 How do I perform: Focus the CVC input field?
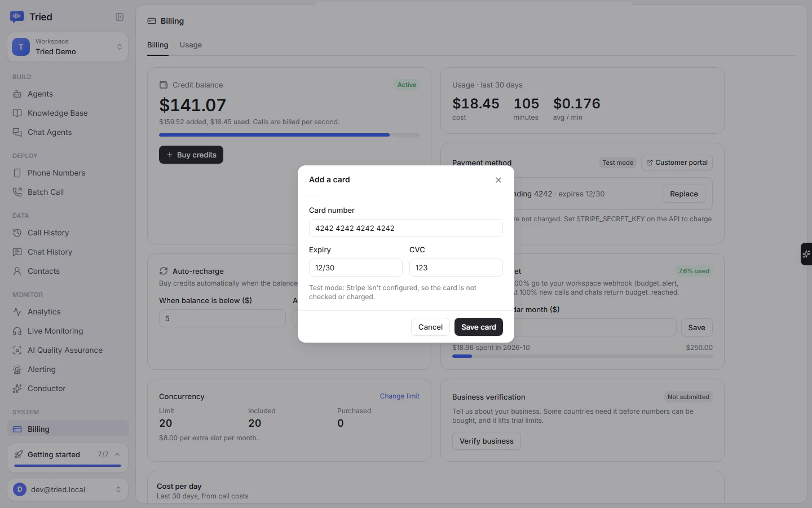(x=456, y=268)
